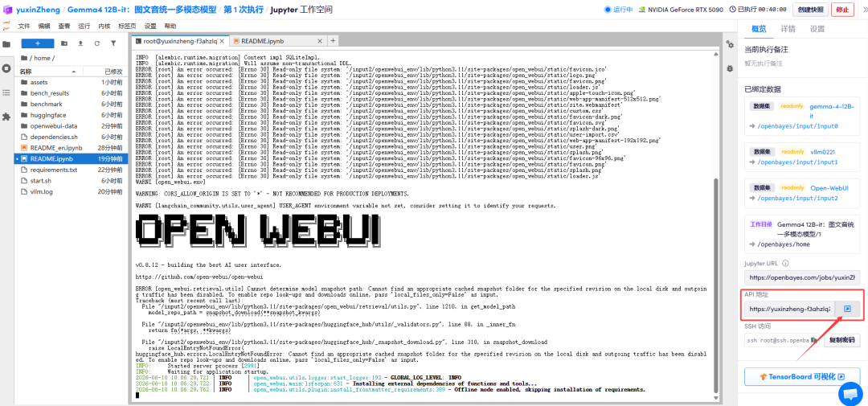Viewport: 868px width, 406px height.
Task: Open the 标签页 menu
Action: tap(127, 26)
